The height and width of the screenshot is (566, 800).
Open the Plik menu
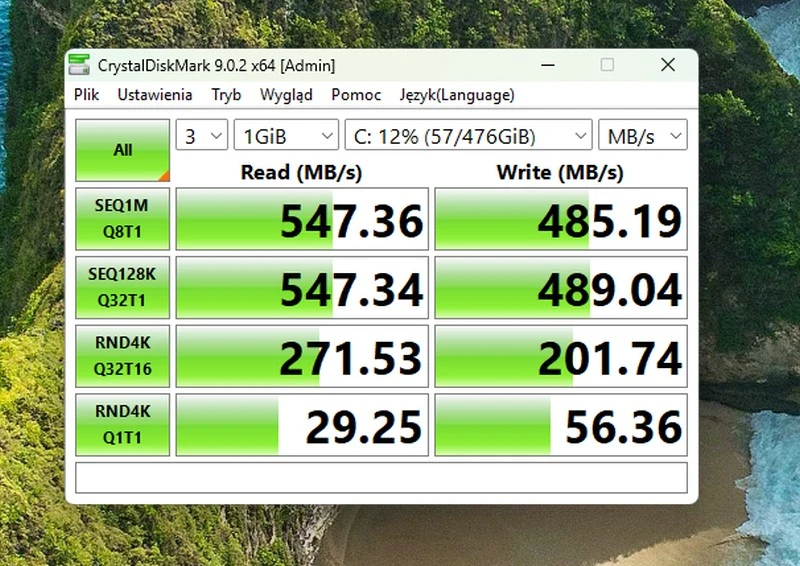pyautogui.click(x=86, y=95)
